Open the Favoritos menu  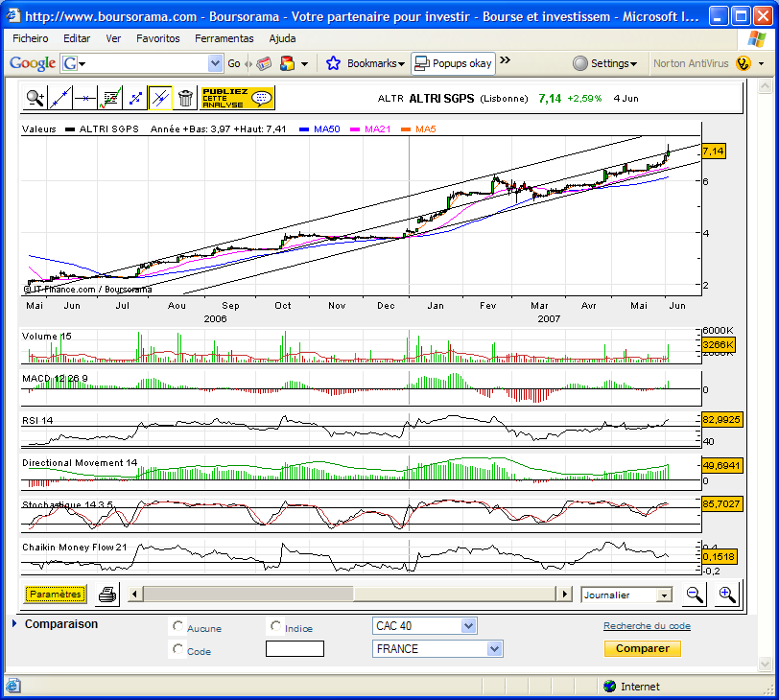pyautogui.click(x=158, y=38)
